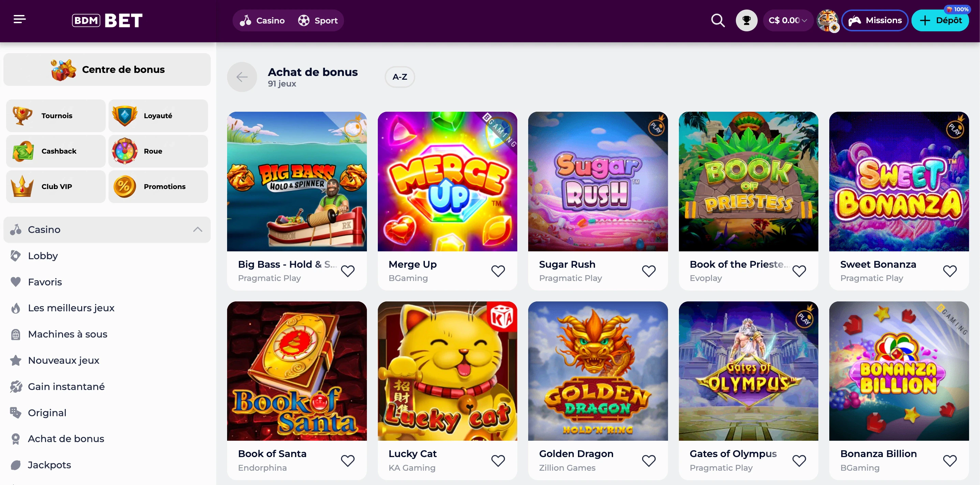This screenshot has width=980, height=485.
Task: Select Machines à sous in sidebar
Action: tap(68, 334)
